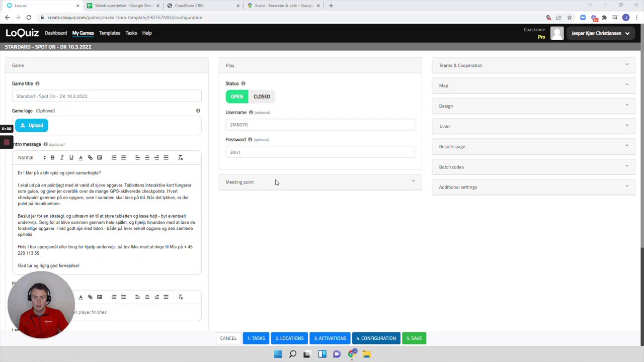Viewport: 644px width, 362px height.
Task: Click the Intro message info icon
Action: (x=45, y=144)
